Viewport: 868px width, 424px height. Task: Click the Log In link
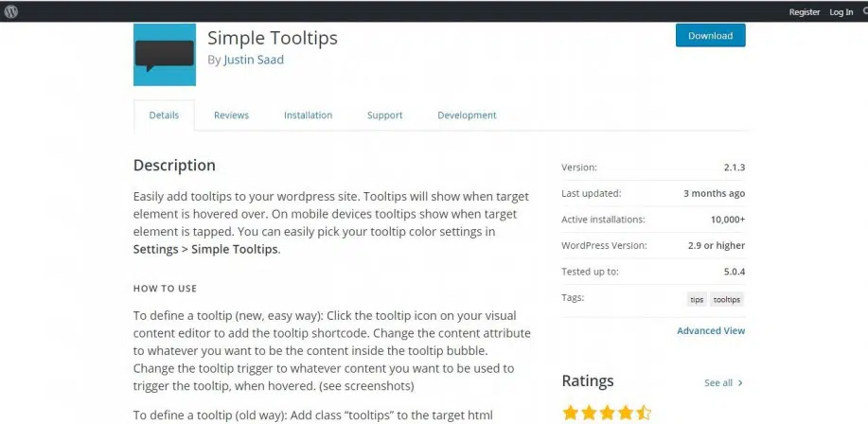(x=841, y=11)
